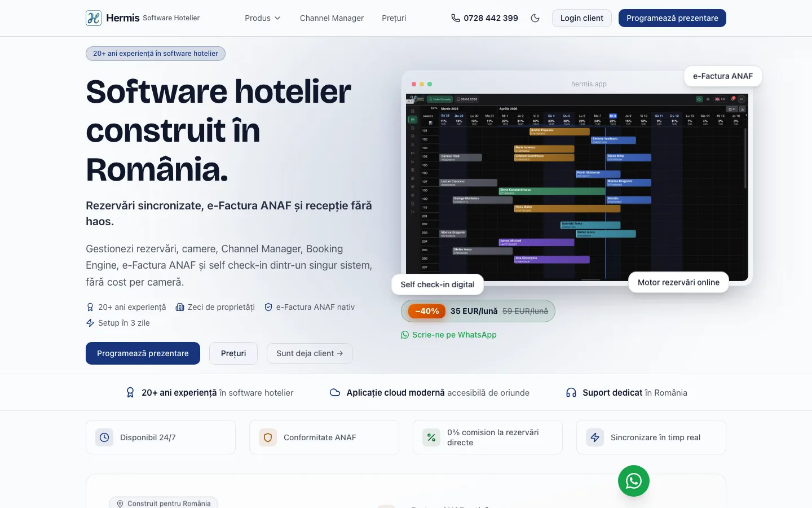Screen dimensions: 812x508
Task: Click the e-Factura ANAF floating label
Action: click(723, 76)
